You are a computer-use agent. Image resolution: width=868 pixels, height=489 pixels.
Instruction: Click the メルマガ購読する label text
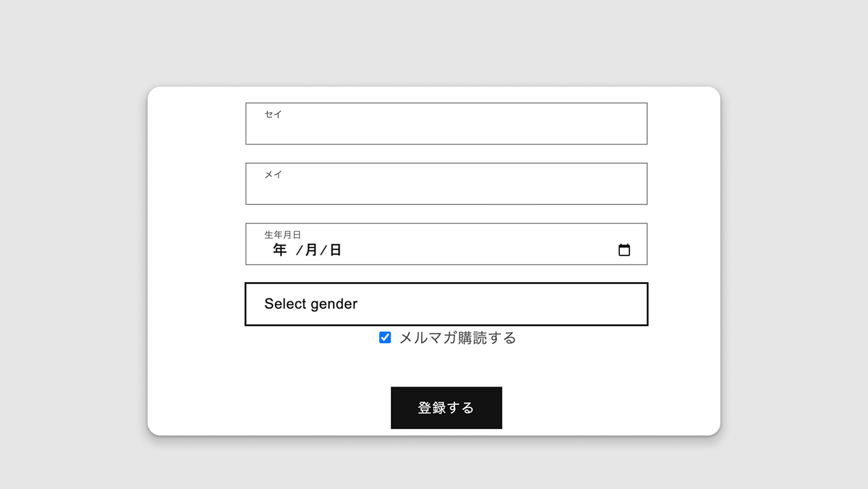(458, 337)
